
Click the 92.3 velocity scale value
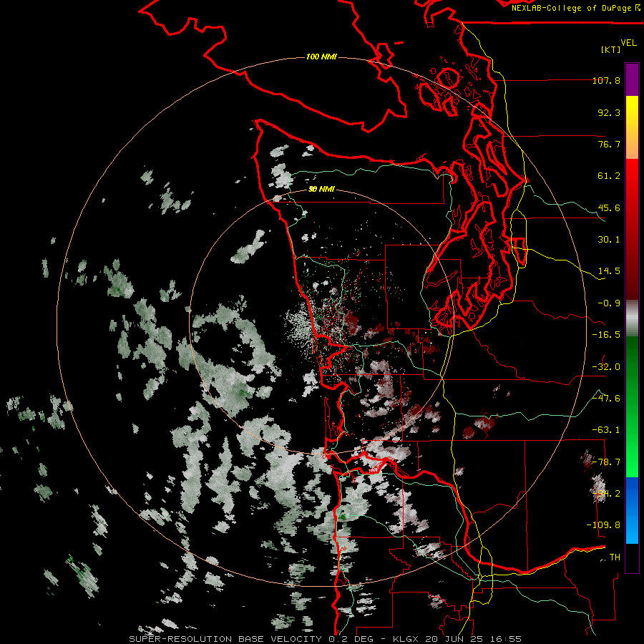point(609,112)
